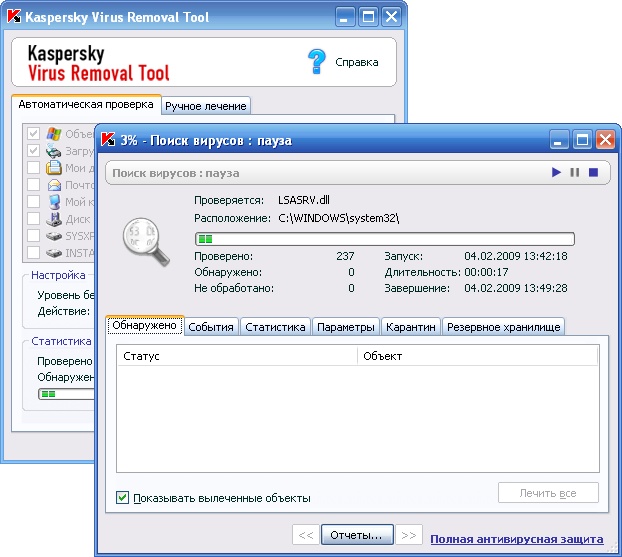Check the INSTA drive checkbox

(33, 252)
